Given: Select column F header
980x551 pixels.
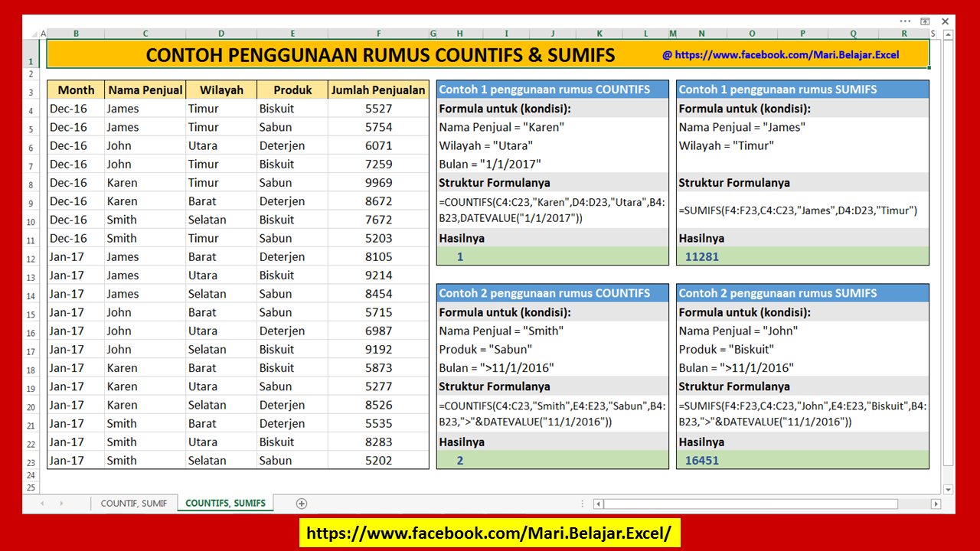Looking at the screenshot, I should tap(378, 34).
